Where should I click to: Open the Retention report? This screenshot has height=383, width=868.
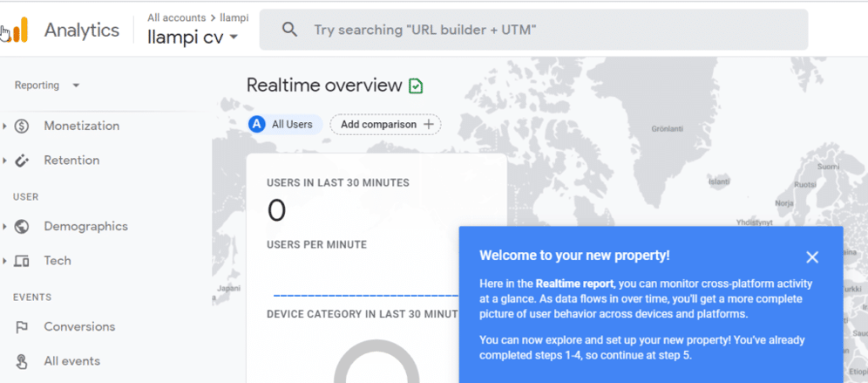72,161
